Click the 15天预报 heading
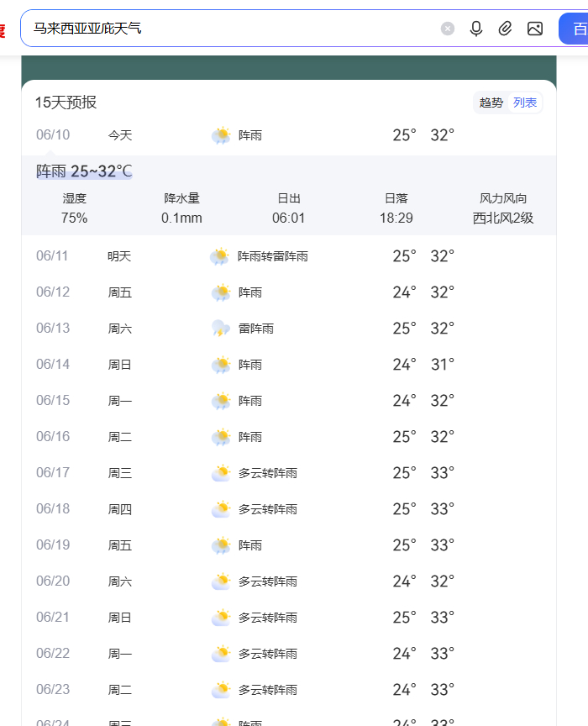 (66, 103)
